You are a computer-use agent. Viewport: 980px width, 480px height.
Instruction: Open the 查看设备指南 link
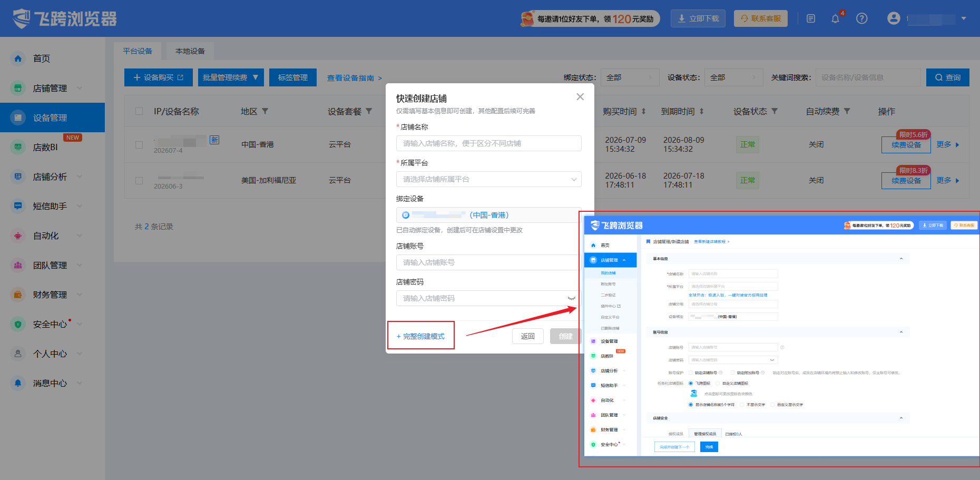coord(355,78)
